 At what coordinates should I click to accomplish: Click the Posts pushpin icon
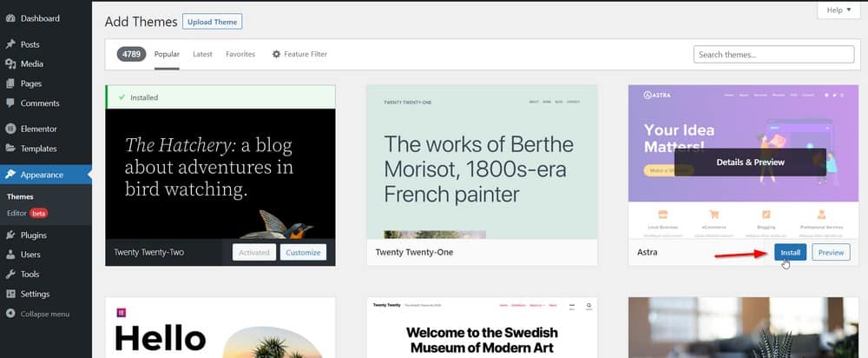[x=10, y=44]
